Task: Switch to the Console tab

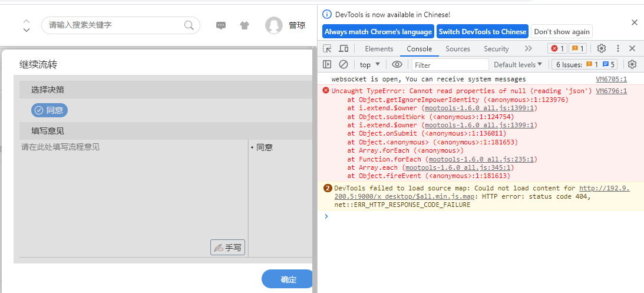Action: click(420, 48)
